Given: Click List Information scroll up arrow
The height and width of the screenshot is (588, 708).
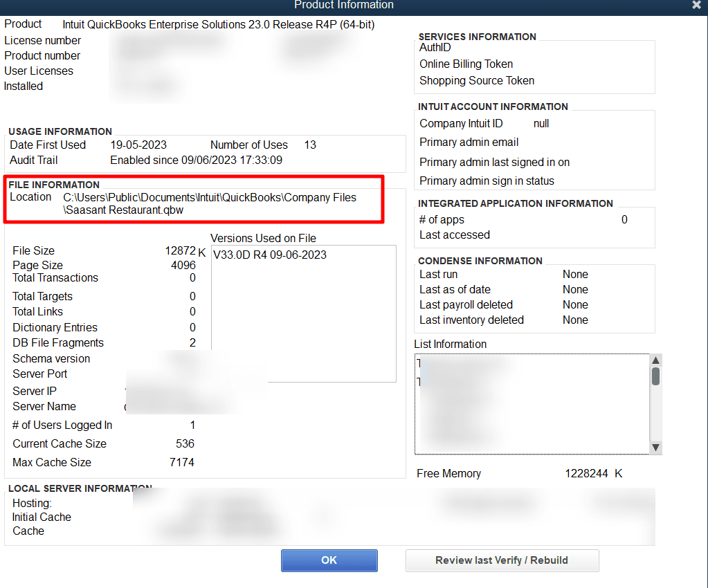Looking at the screenshot, I should click(x=655, y=360).
